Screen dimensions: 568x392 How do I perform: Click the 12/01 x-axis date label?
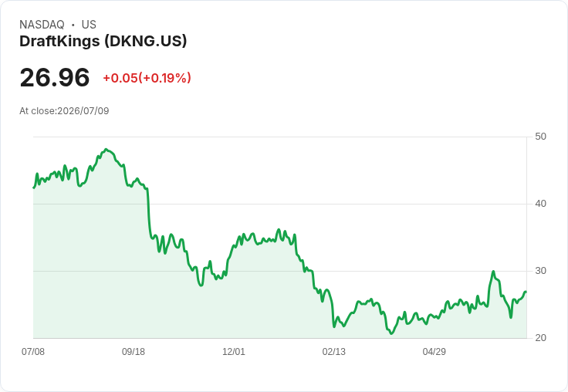pos(234,351)
